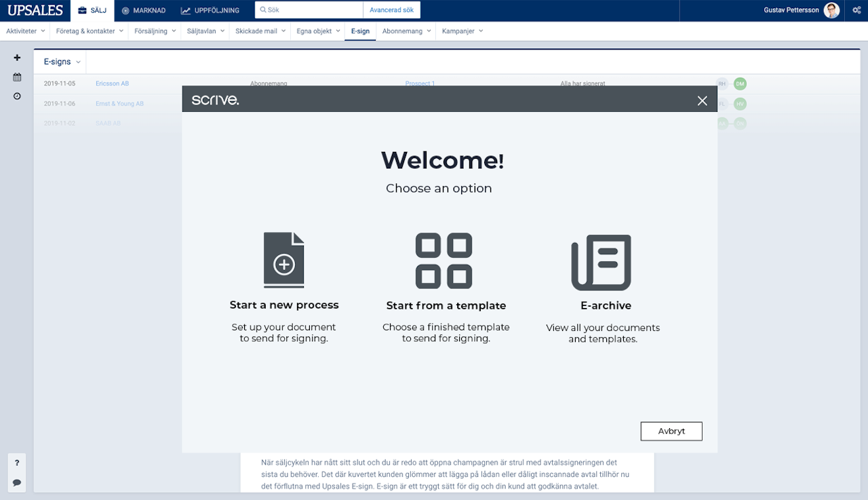
Task: Switch to the UPPFÖLJNING tab
Action: click(x=210, y=10)
